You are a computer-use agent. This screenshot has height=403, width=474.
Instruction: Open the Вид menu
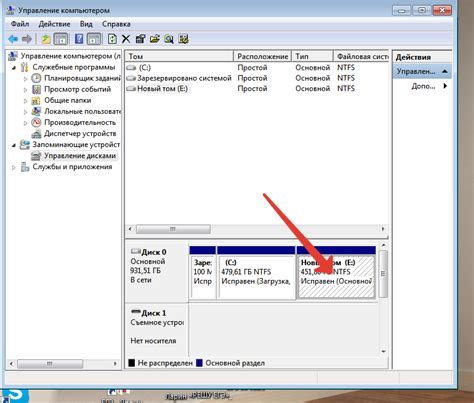[86, 24]
